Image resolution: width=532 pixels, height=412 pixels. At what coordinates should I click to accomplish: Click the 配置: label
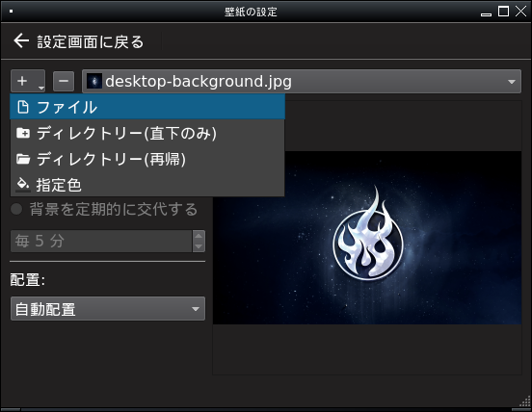point(28,280)
